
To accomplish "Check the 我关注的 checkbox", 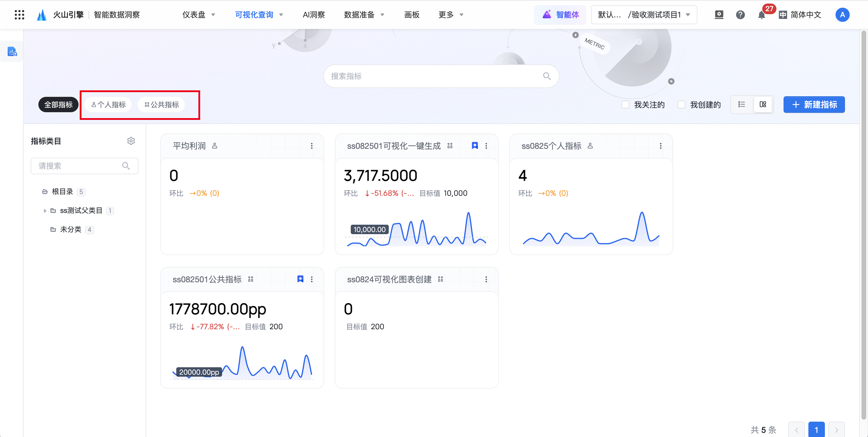I will point(625,105).
